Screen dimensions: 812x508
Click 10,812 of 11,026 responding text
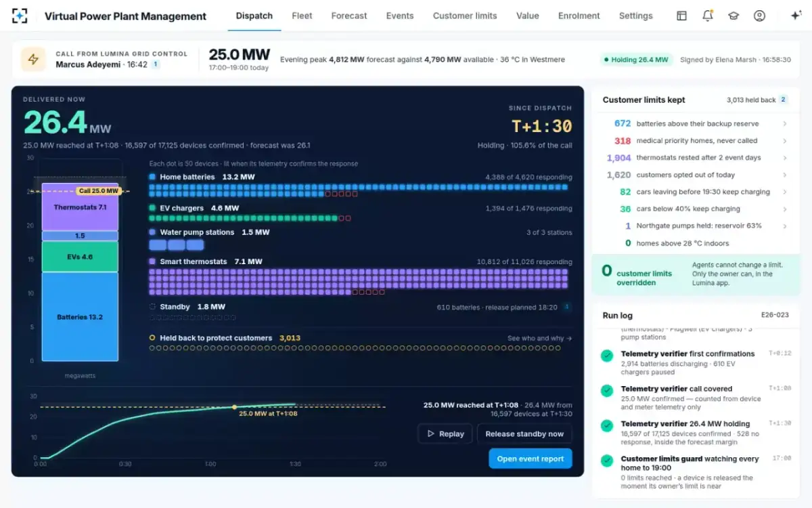pyautogui.click(x=524, y=261)
